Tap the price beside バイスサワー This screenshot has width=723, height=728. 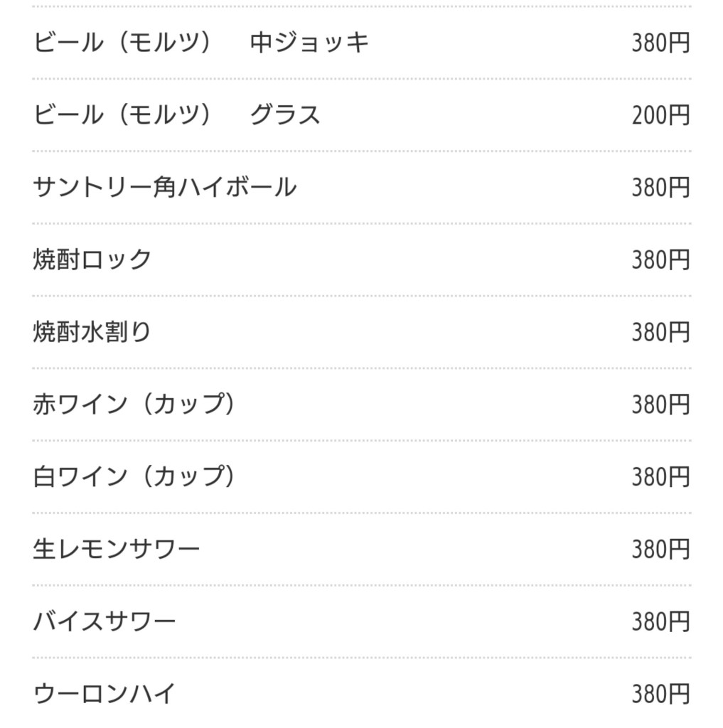pos(660,621)
